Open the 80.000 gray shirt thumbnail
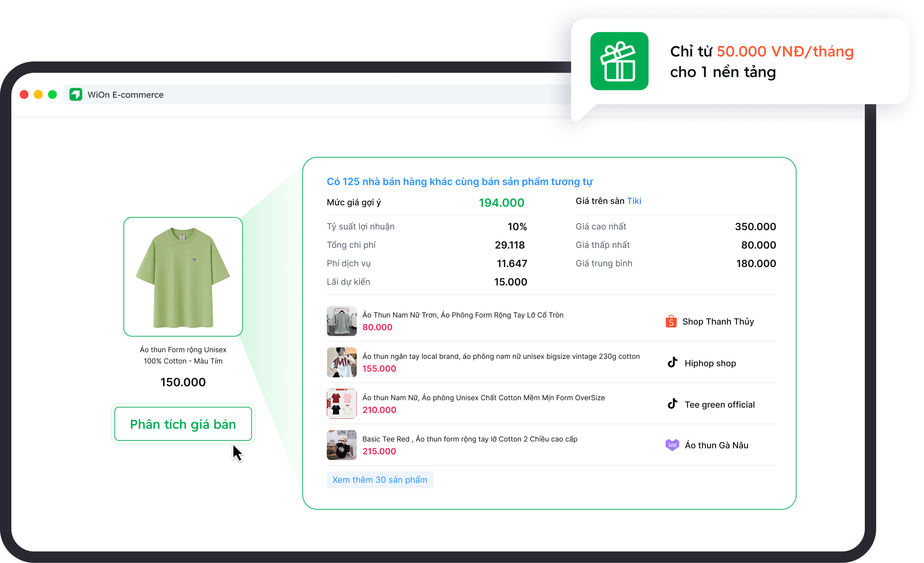This screenshot has height=563, width=924. [341, 321]
